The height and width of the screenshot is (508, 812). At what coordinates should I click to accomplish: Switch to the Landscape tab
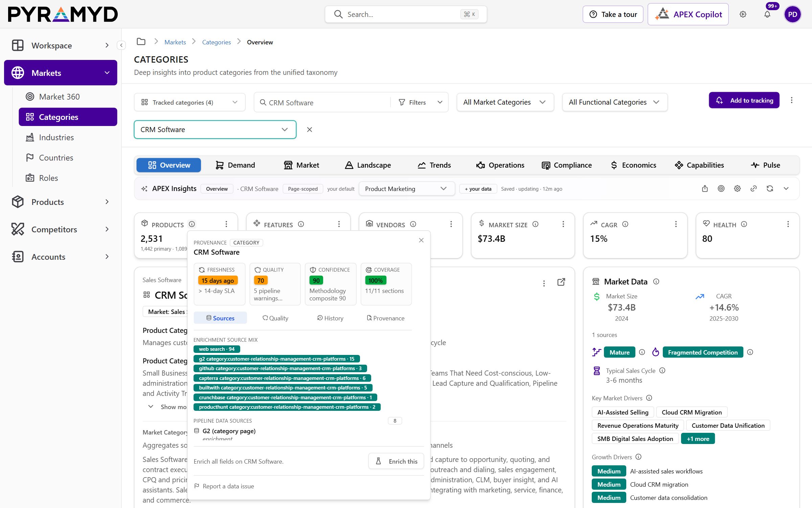click(x=368, y=165)
